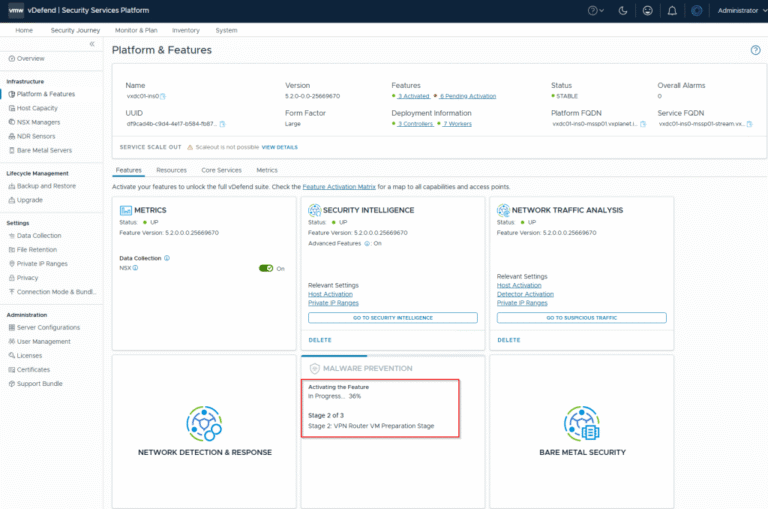Viewport: 768px width, 509px height.
Task: Open NSX Managers in sidebar
Action: point(34,122)
